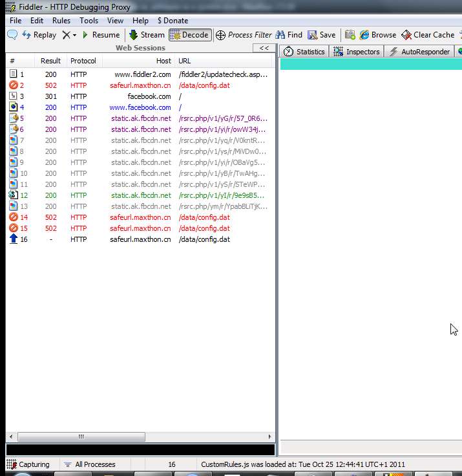The width and height of the screenshot is (462, 476).
Task: Click the $ Donate menu item
Action: [173, 21]
